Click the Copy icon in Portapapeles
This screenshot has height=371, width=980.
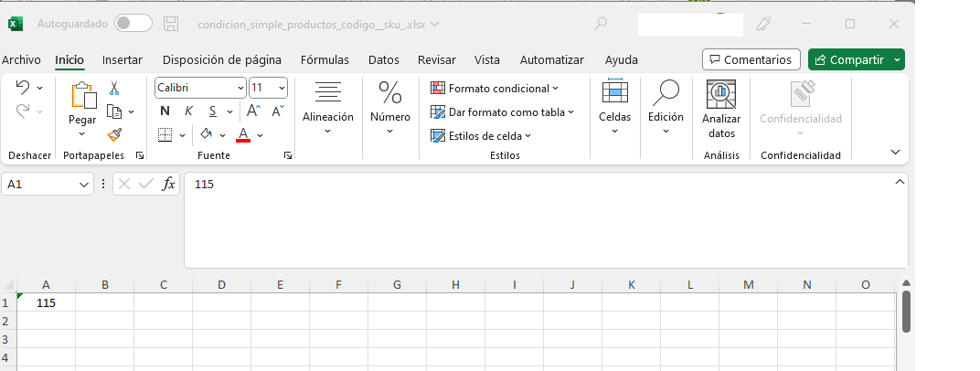coord(114,111)
